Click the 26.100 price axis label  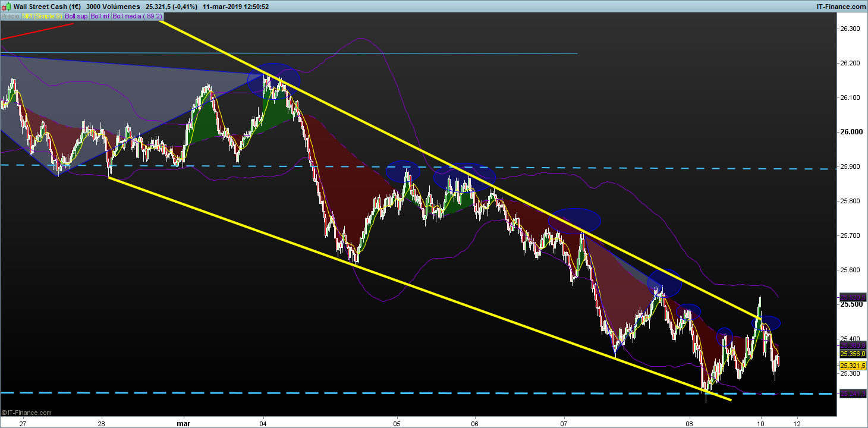(850, 97)
